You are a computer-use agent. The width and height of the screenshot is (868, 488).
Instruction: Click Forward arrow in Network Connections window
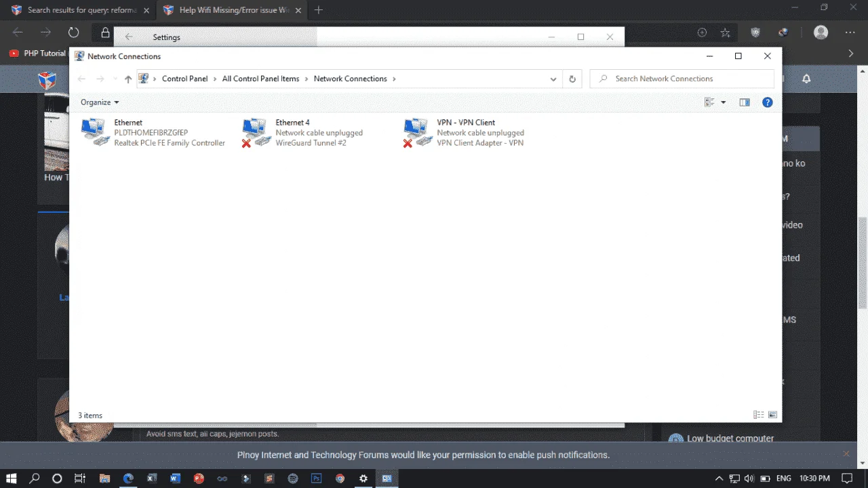pos(100,79)
